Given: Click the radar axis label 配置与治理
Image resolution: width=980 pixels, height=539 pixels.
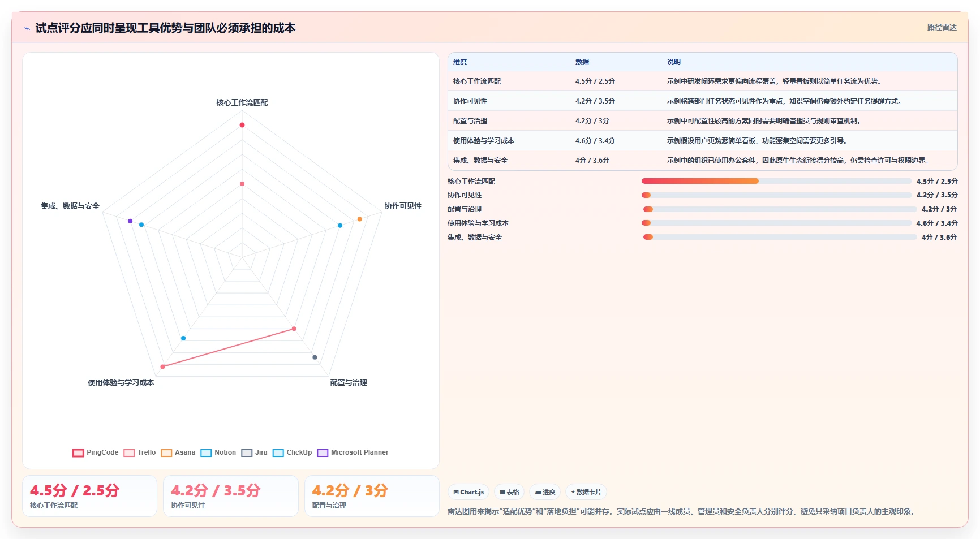Looking at the screenshot, I should click(x=349, y=382).
